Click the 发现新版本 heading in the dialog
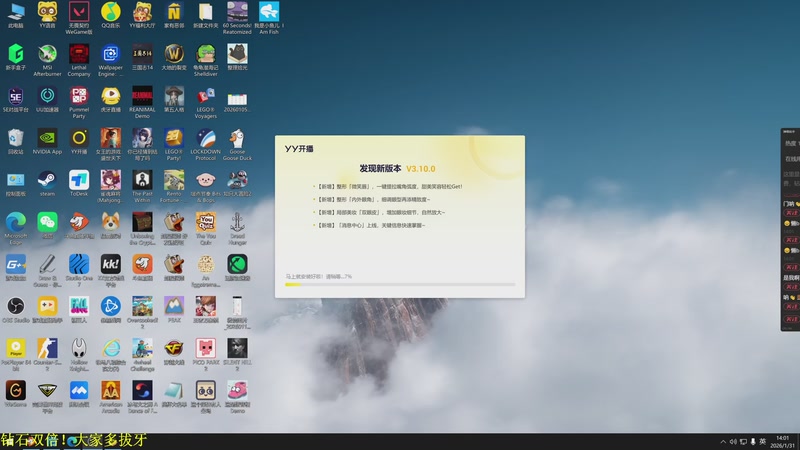The height and width of the screenshot is (450, 800). click(380, 168)
